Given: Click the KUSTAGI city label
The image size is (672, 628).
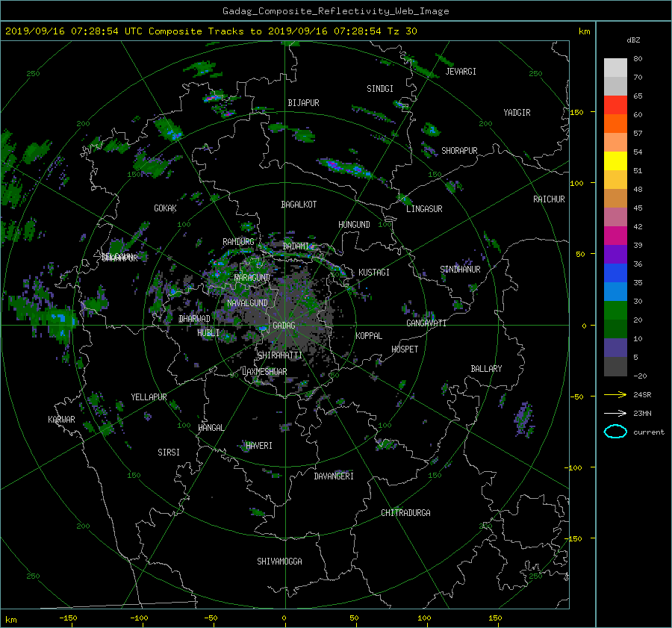Looking at the screenshot, I should click(x=374, y=273).
